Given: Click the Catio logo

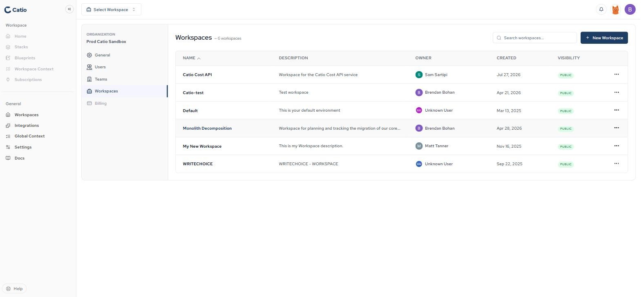Looking at the screenshot, I should click(x=16, y=10).
